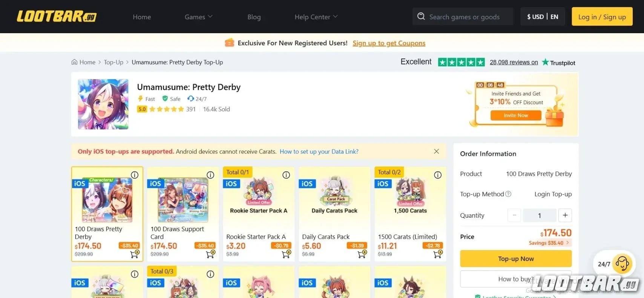The image size is (644, 298).
Task: Select Blog in the navigation bar
Action: coord(254,17)
